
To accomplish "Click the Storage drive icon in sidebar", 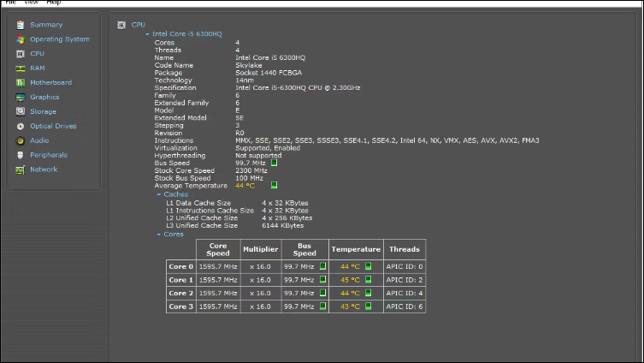I will pos(21,111).
